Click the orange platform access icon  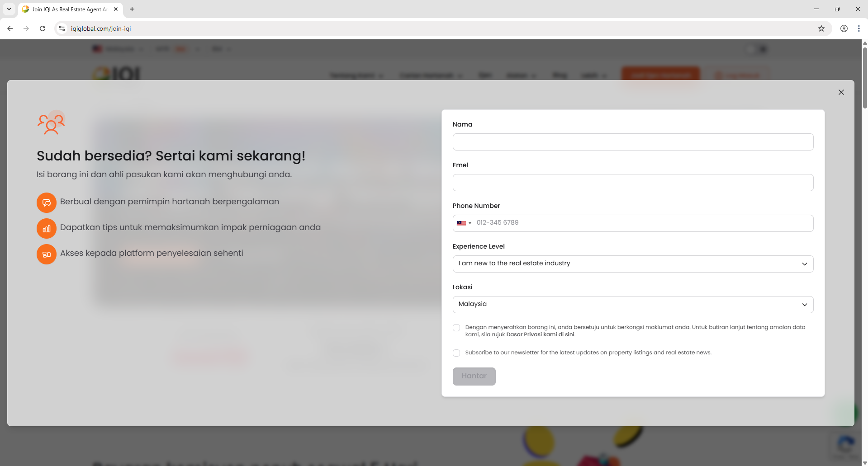(x=47, y=254)
